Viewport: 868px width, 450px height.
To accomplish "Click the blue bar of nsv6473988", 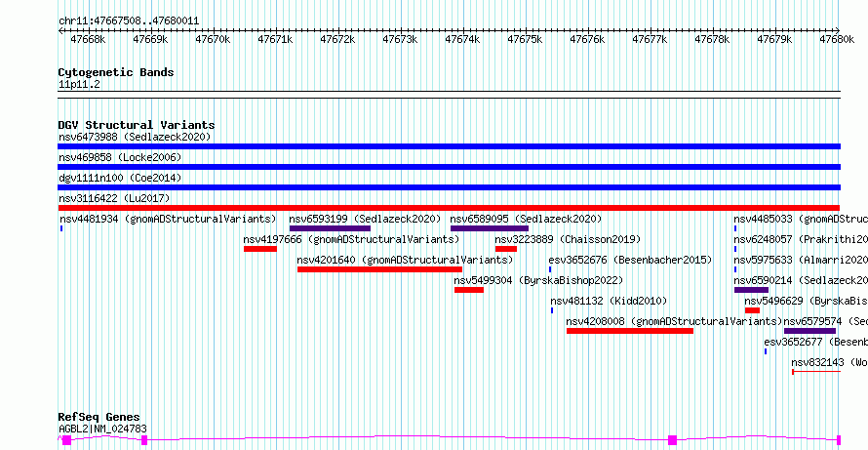I will 449,146.
